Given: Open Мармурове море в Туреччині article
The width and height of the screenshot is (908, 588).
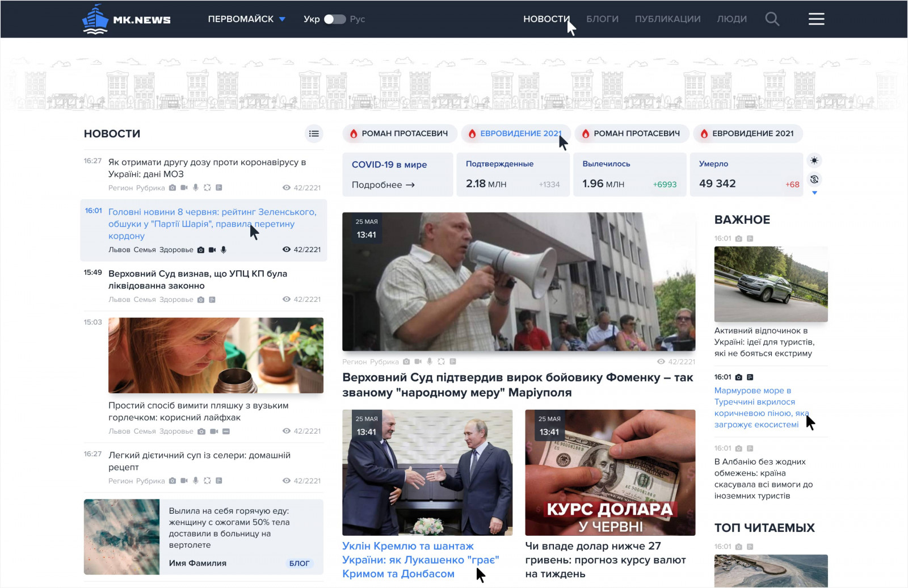Looking at the screenshot, I should 762,408.
